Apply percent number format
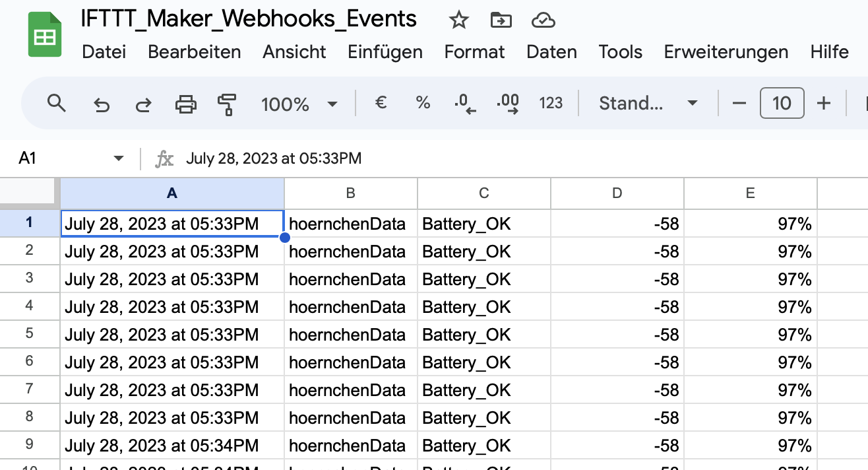This screenshot has width=868, height=470. coord(423,103)
